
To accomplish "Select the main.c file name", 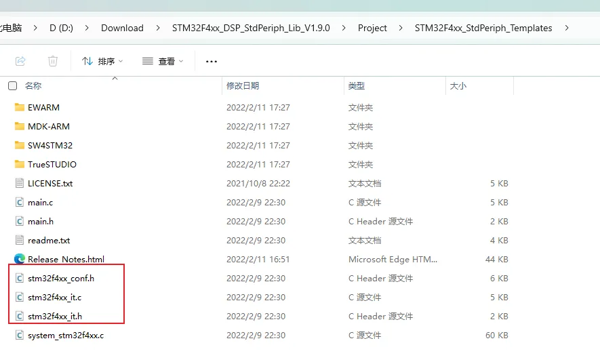I will pos(40,202).
